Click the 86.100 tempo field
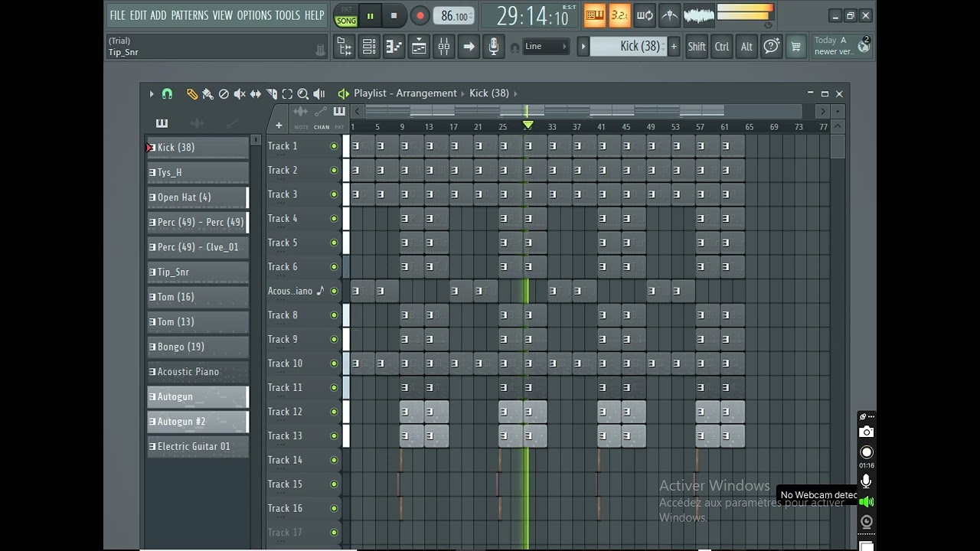This screenshot has height=551, width=980. (454, 16)
